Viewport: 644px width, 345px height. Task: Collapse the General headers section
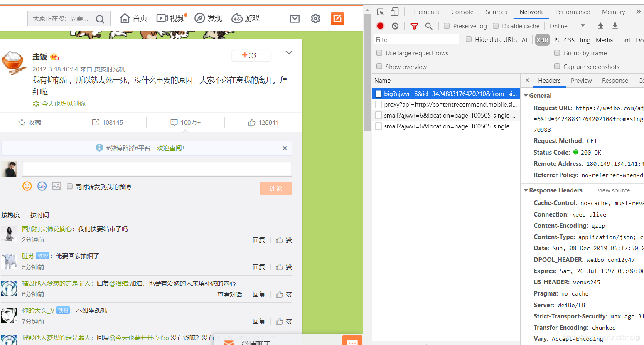point(526,96)
